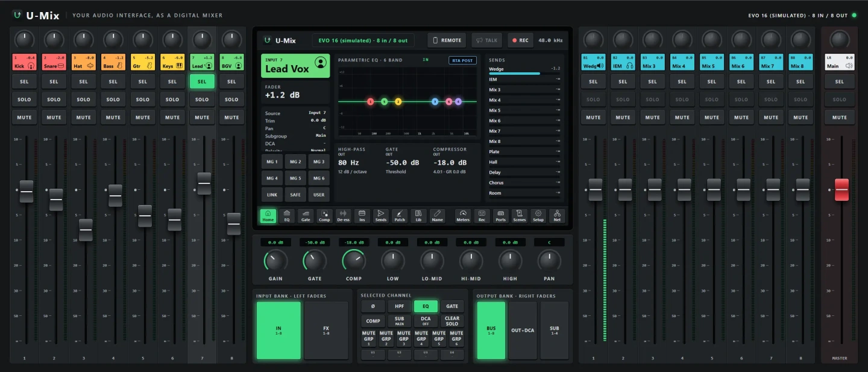The height and width of the screenshot is (372, 868).
Task: Click the SUB MAIN assign button
Action: pos(399,321)
